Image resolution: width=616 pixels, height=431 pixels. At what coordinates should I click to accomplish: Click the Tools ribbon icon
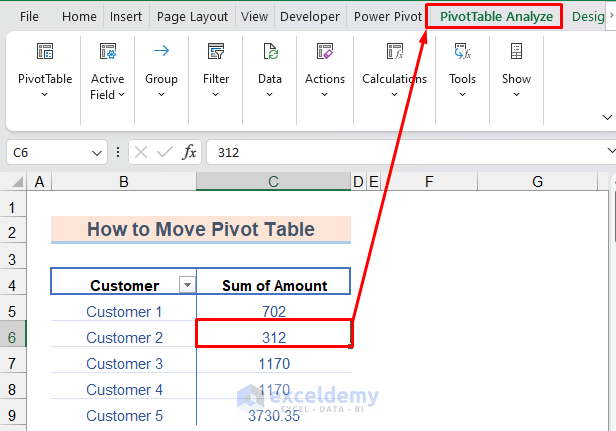(x=462, y=52)
